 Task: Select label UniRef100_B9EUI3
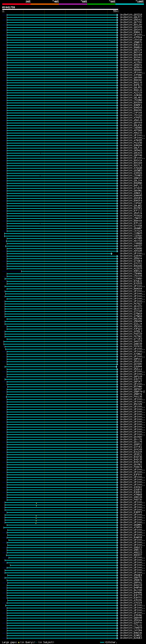click(131, 45)
